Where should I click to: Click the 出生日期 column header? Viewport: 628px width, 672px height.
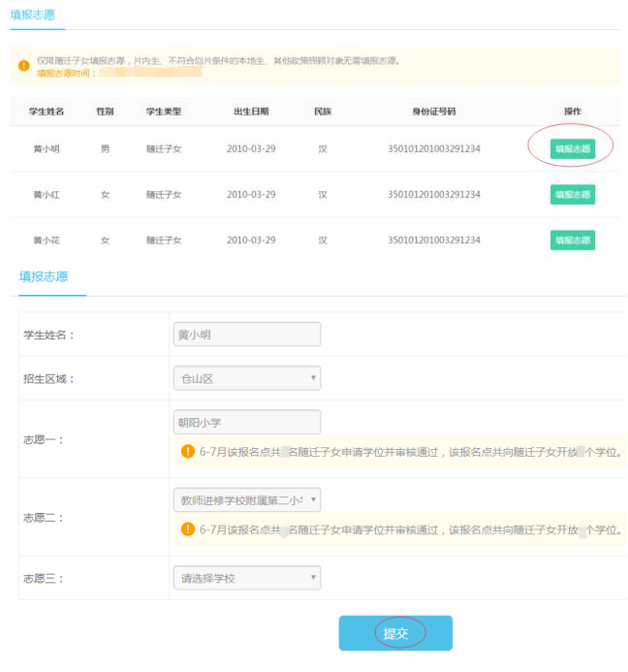coord(251,112)
